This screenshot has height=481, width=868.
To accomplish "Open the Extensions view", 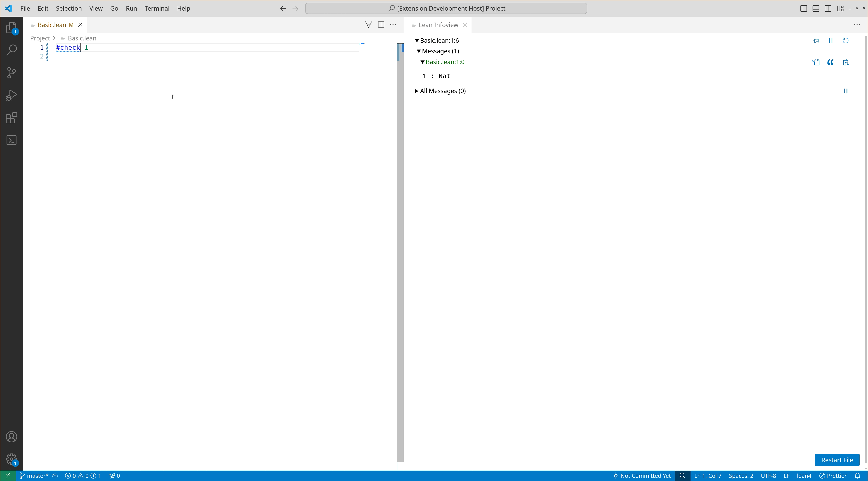I will click(x=12, y=118).
